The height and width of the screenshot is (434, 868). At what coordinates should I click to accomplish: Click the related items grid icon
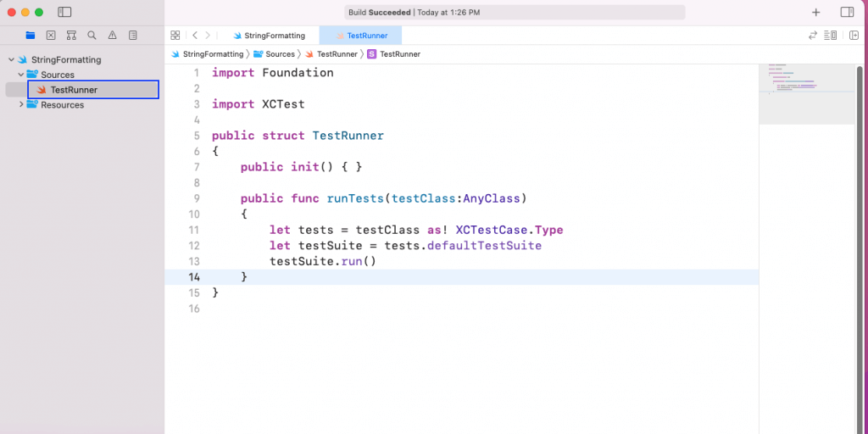pos(175,36)
